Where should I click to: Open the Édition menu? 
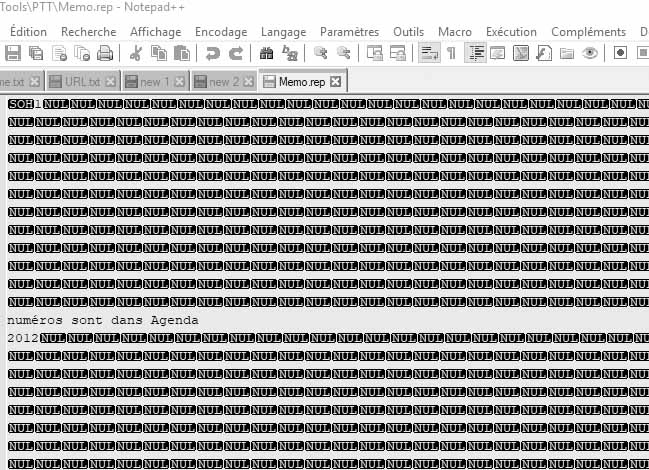[28, 32]
